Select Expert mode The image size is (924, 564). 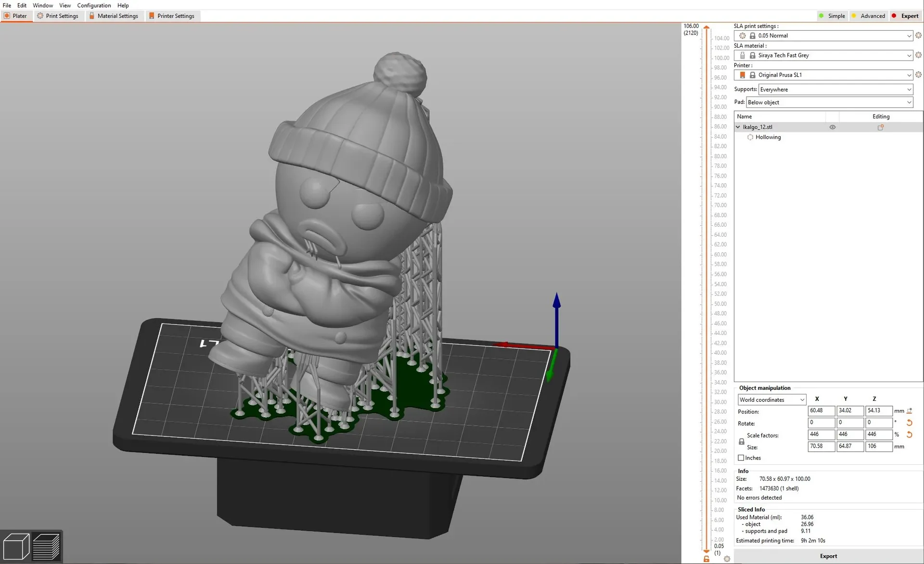905,16
